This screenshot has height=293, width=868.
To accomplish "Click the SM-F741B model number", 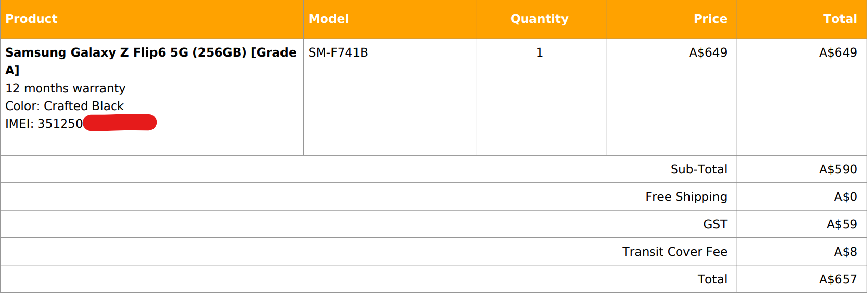I will [338, 52].
